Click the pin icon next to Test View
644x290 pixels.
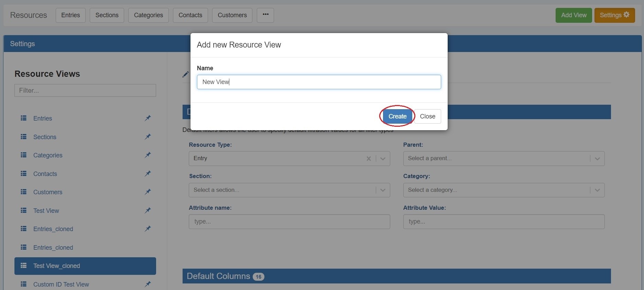[148, 210]
